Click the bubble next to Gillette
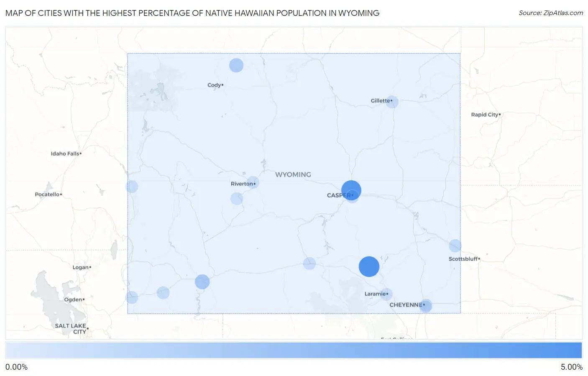Screen dimensions: 588x376 coord(392,102)
